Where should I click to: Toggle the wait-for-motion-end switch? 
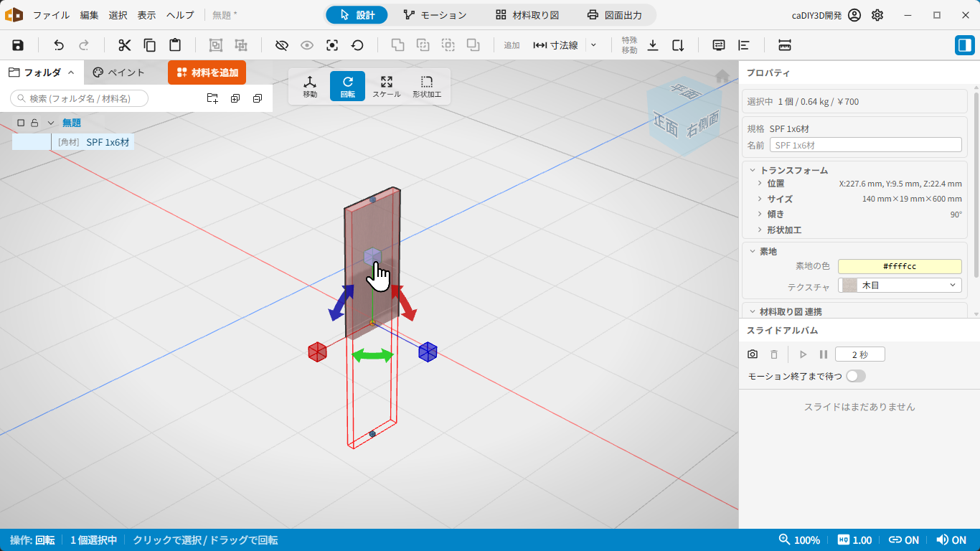856,376
